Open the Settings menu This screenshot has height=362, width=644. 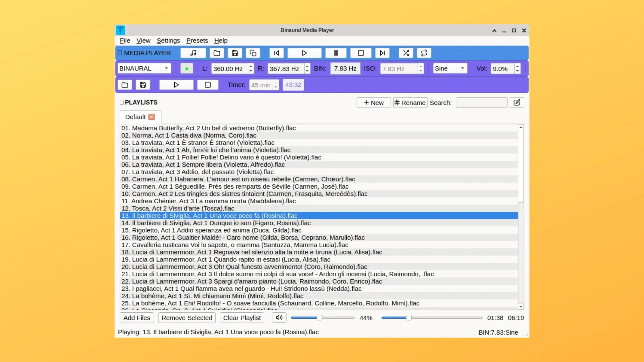pos(168,40)
